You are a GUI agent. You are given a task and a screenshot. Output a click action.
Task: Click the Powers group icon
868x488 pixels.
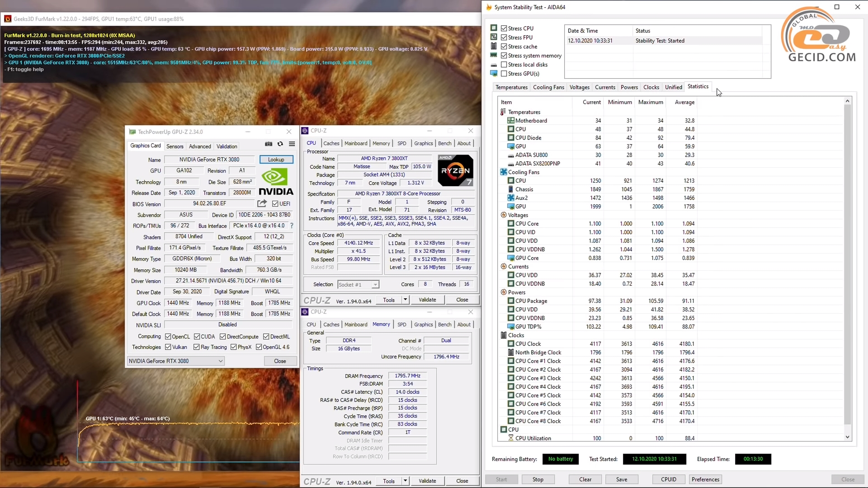point(504,292)
